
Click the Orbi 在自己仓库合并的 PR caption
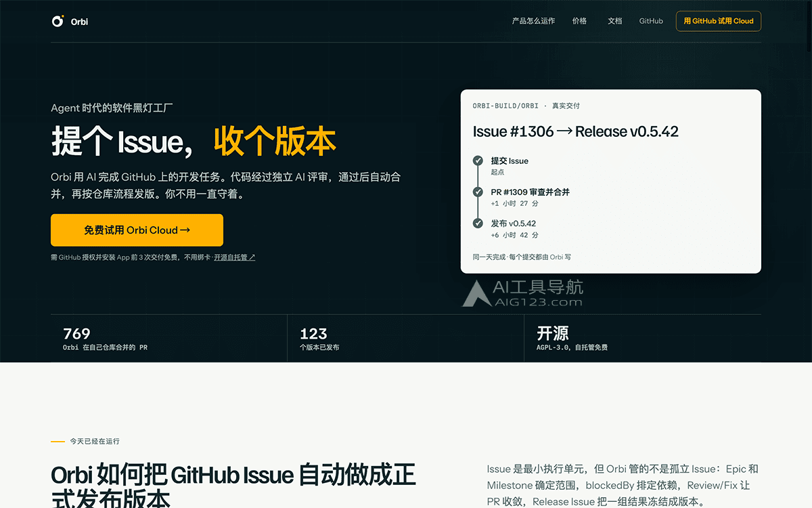(105, 347)
